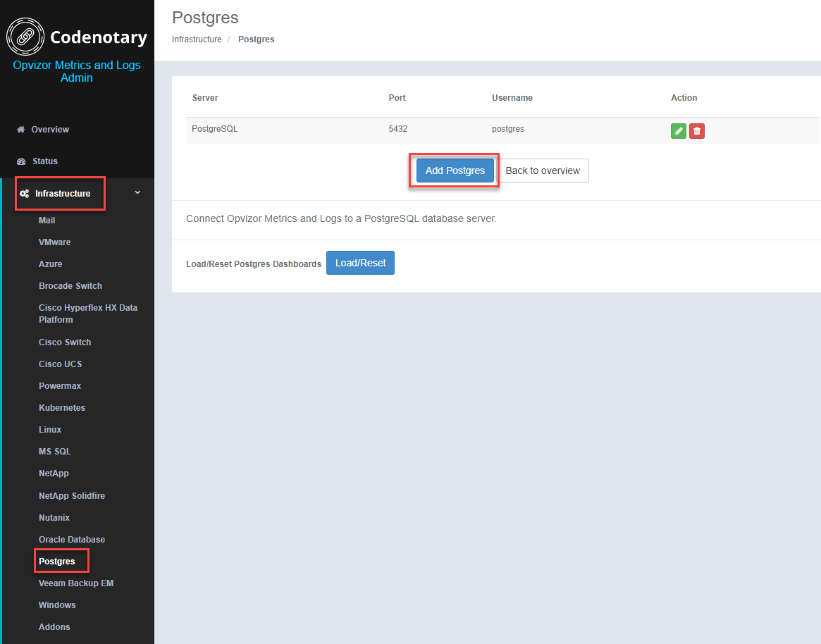Open Linux settings
The height and width of the screenshot is (644, 821).
(50, 430)
